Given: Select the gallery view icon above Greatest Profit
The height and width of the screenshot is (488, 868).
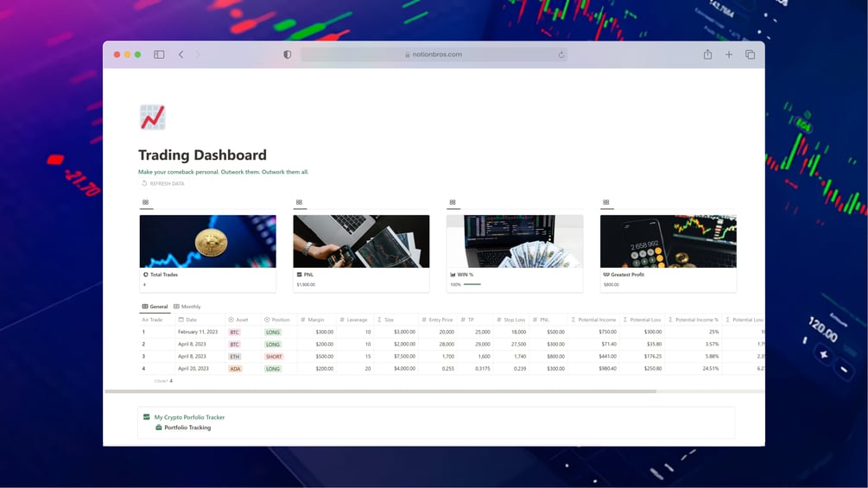Looking at the screenshot, I should click(x=606, y=202).
